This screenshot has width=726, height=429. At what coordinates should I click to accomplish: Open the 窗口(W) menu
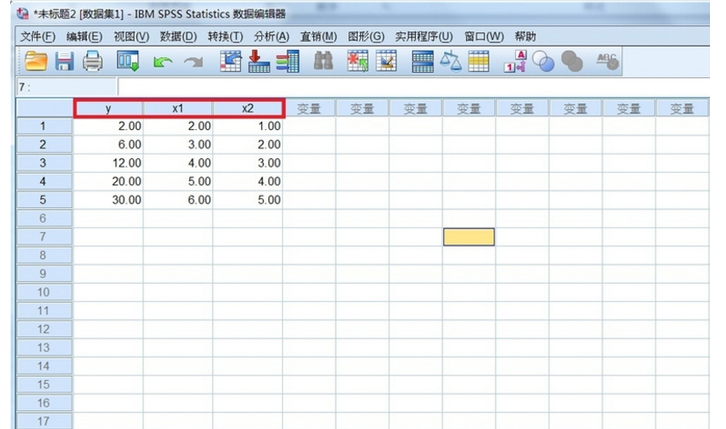coord(484,37)
